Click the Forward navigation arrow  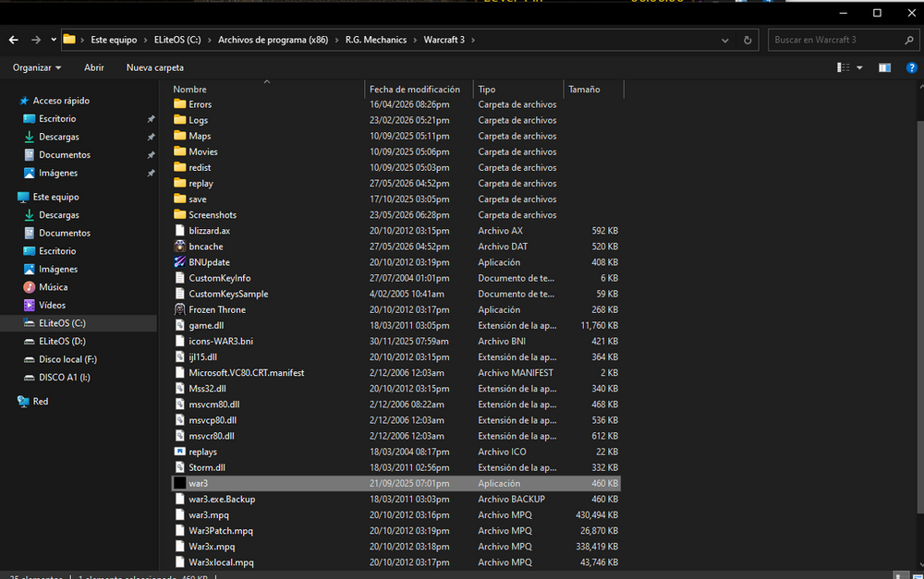36,40
